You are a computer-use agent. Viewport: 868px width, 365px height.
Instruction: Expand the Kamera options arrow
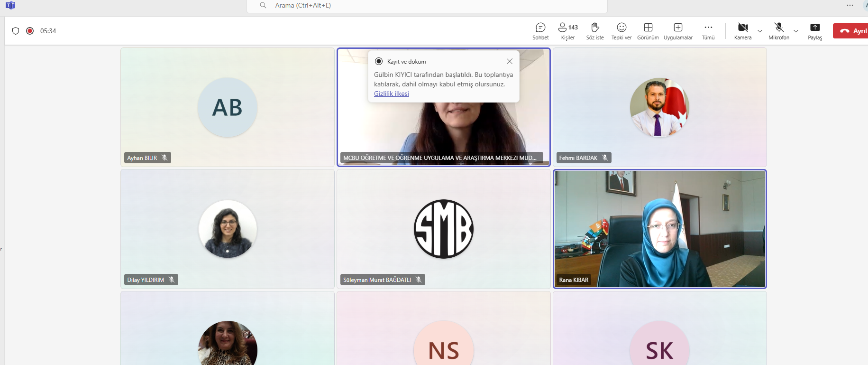coord(760,31)
